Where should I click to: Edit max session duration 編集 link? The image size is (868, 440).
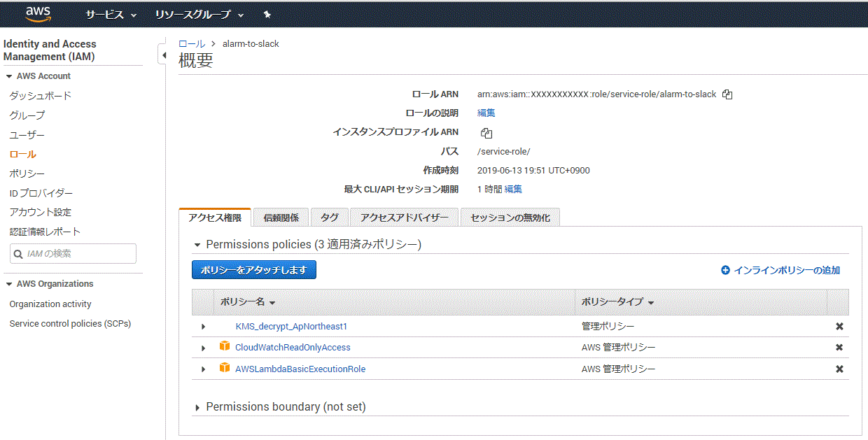pyautogui.click(x=514, y=189)
